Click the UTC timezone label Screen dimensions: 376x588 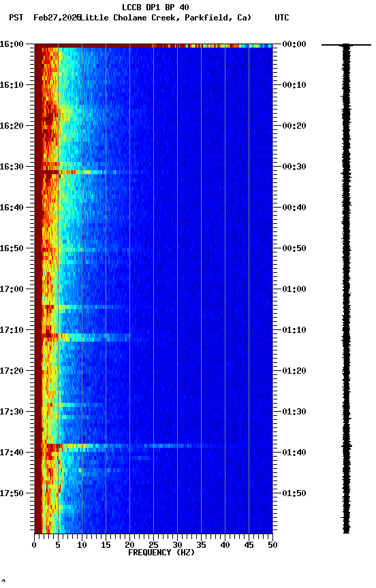click(x=282, y=18)
